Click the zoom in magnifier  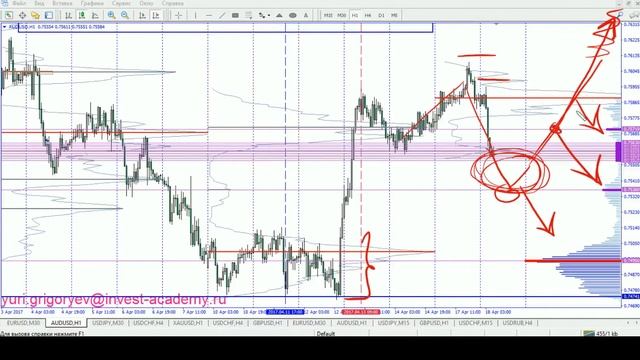[x=111, y=16]
